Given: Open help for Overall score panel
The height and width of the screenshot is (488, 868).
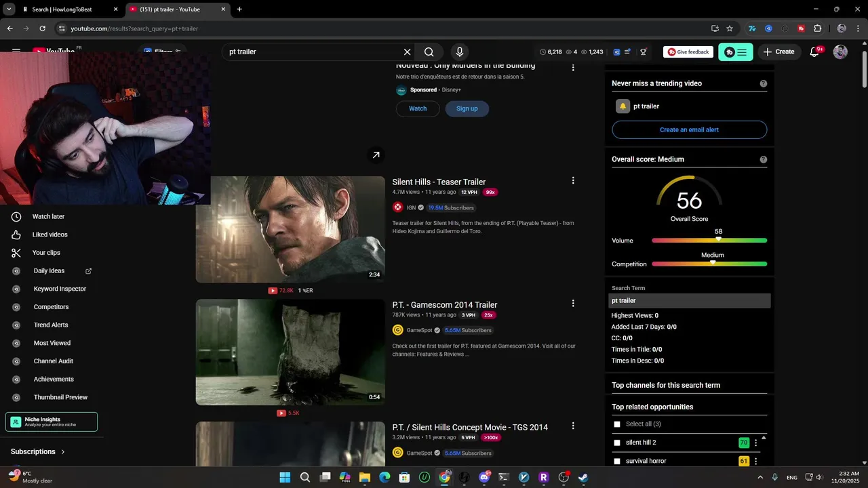Looking at the screenshot, I should click(x=764, y=159).
